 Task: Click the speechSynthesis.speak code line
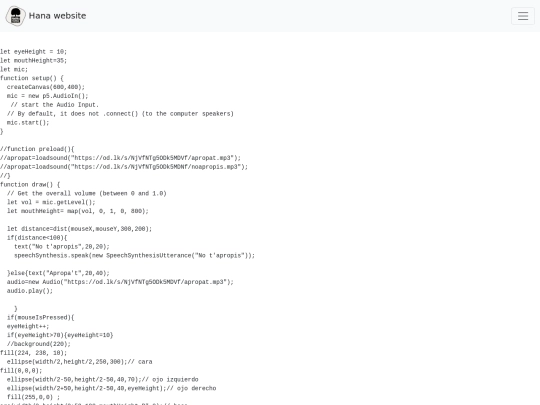pos(134,256)
